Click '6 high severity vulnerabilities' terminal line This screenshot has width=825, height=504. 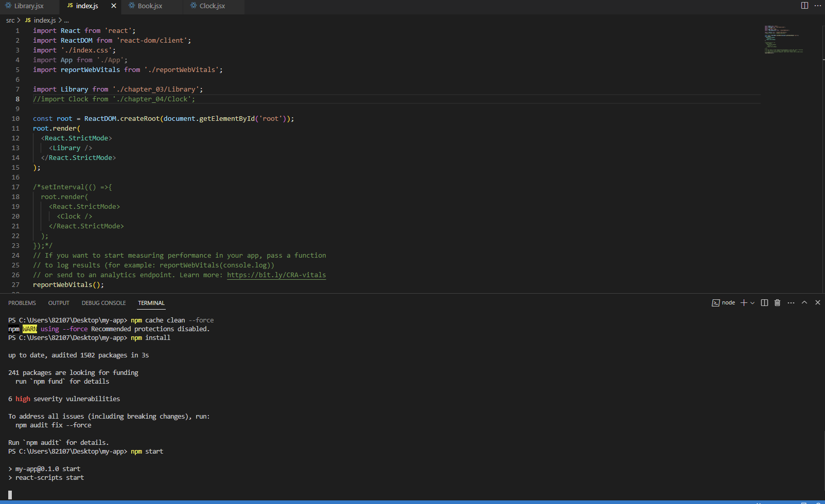(x=64, y=399)
